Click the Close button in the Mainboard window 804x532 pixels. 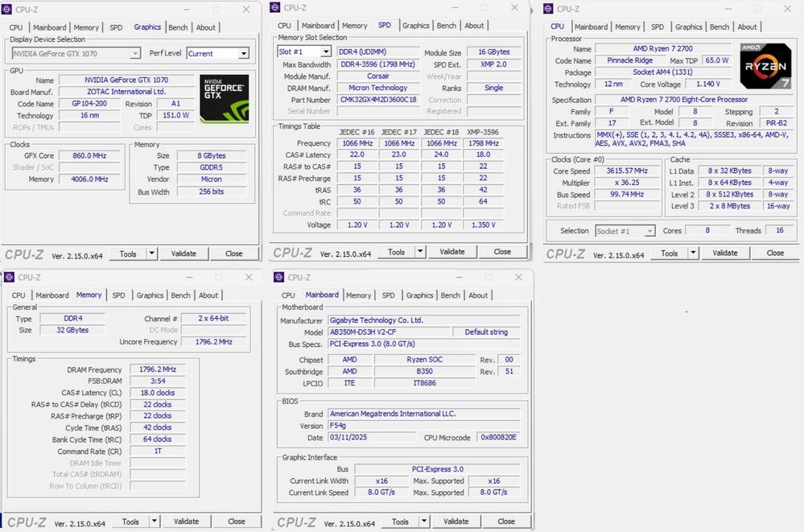(x=506, y=522)
